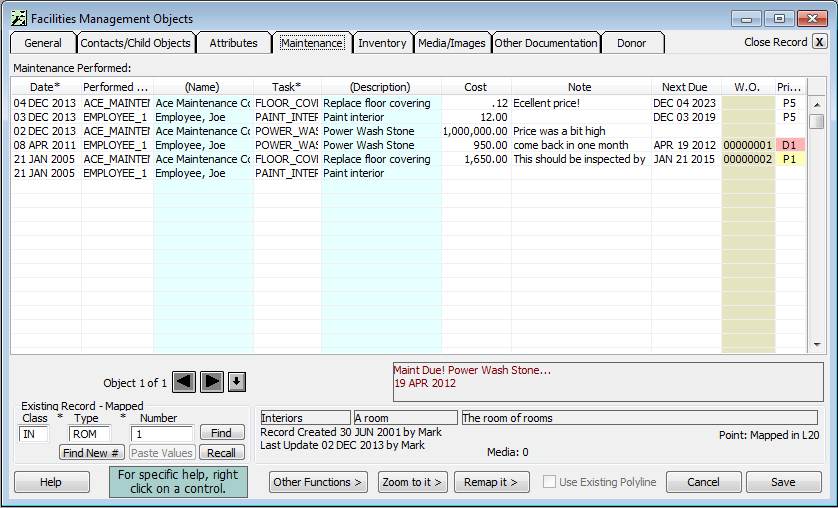Image resolution: width=838 pixels, height=508 pixels.
Task: Click the down-arrow object list button
Action: click(x=237, y=382)
